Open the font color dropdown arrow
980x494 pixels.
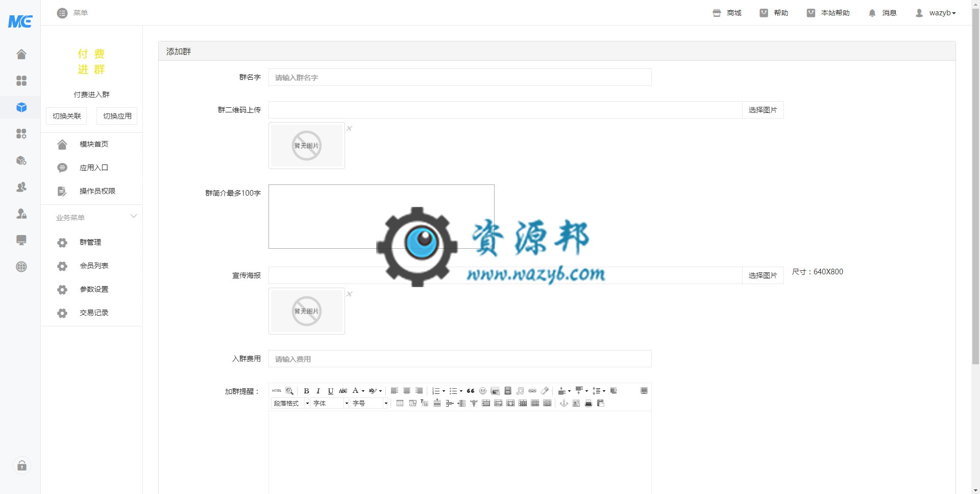tap(363, 391)
